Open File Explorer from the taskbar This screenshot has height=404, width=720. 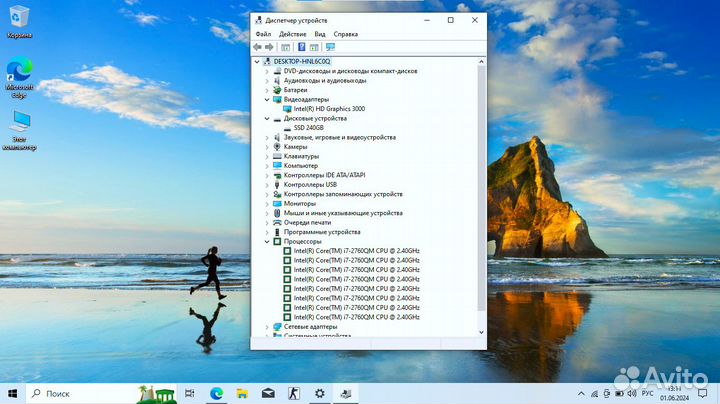pos(242,393)
